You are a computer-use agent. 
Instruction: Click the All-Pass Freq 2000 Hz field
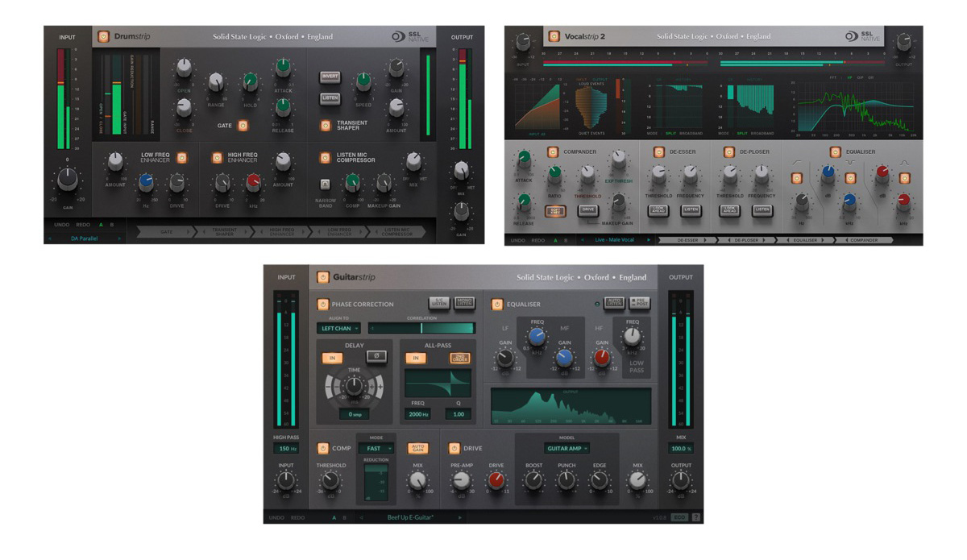[418, 414]
